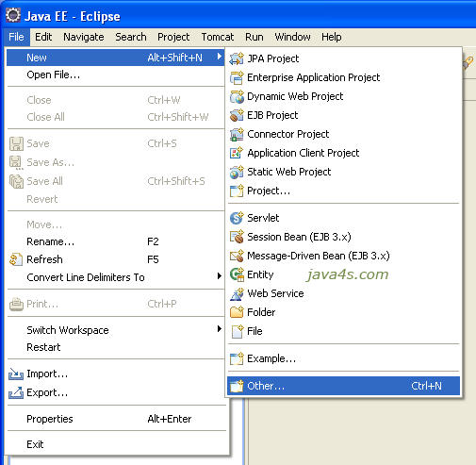Expand the New submenu arrow

pos(220,57)
